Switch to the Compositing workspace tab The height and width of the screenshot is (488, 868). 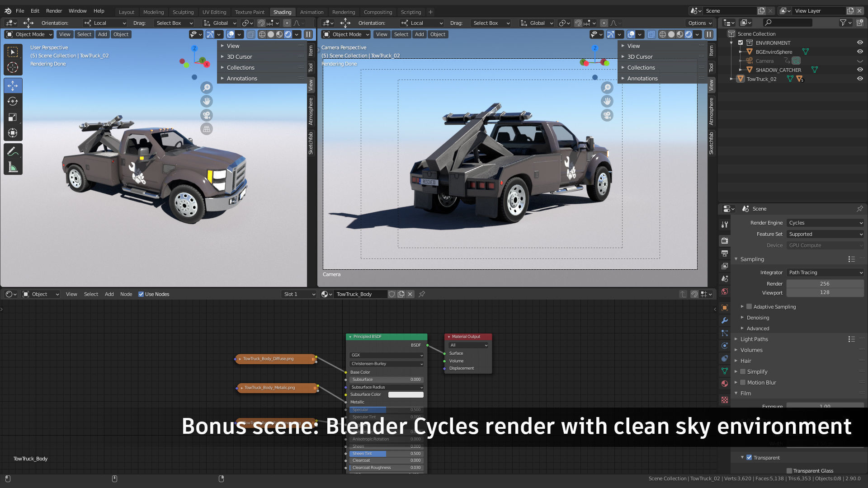(377, 12)
